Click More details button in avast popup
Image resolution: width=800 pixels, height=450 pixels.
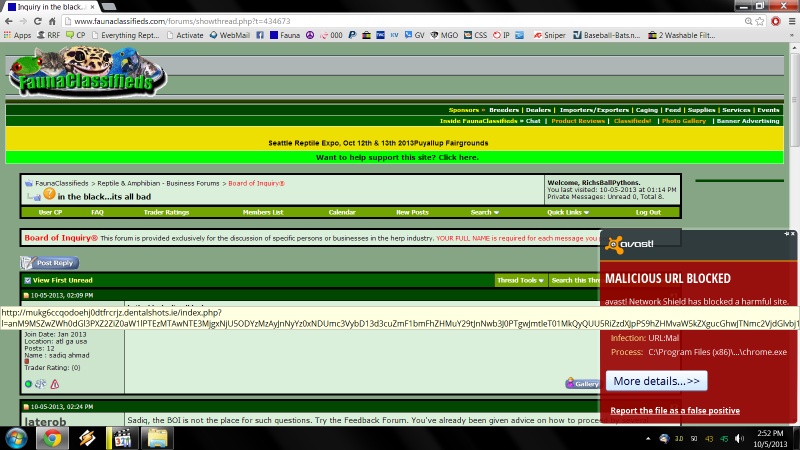[656, 381]
